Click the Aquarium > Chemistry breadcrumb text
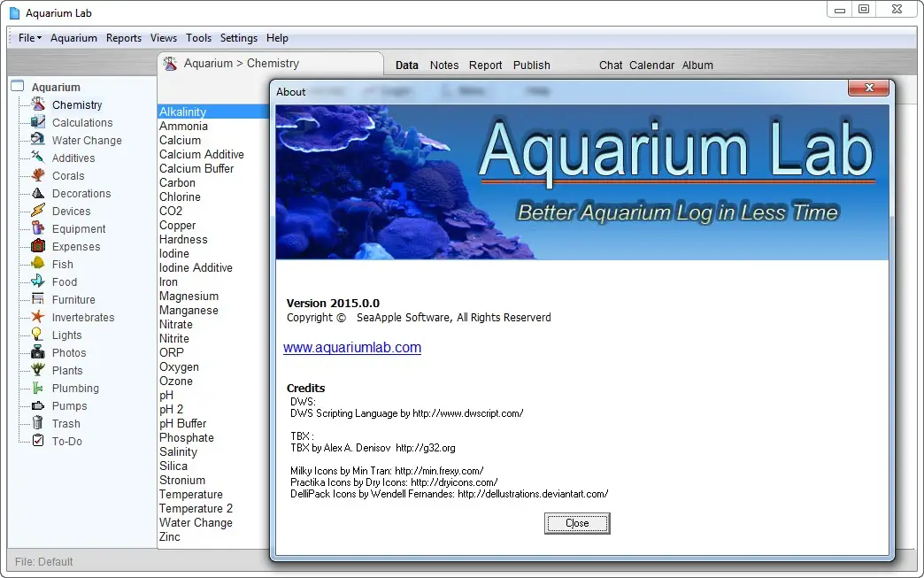 [x=242, y=63]
